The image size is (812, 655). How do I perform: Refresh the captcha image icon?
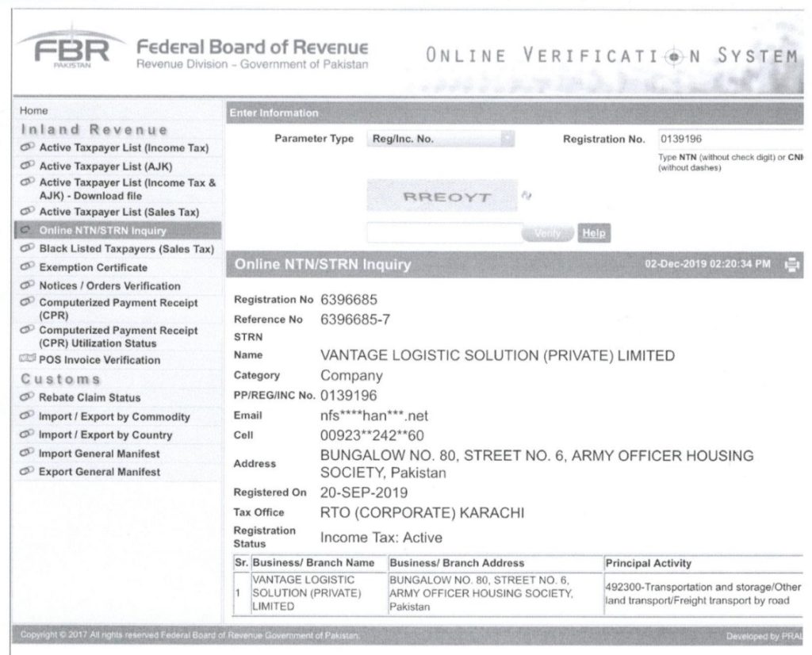(x=527, y=195)
